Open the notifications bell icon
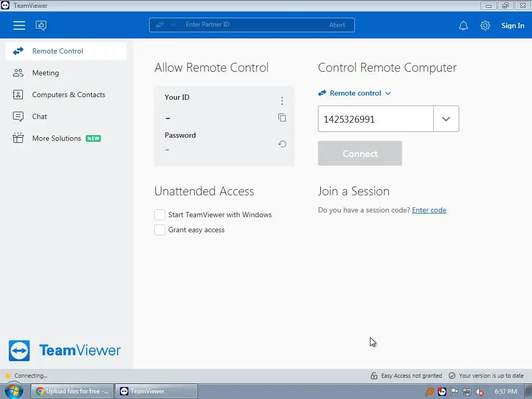Image resolution: width=532 pixels, height=399 pixels. pos(463,25)
